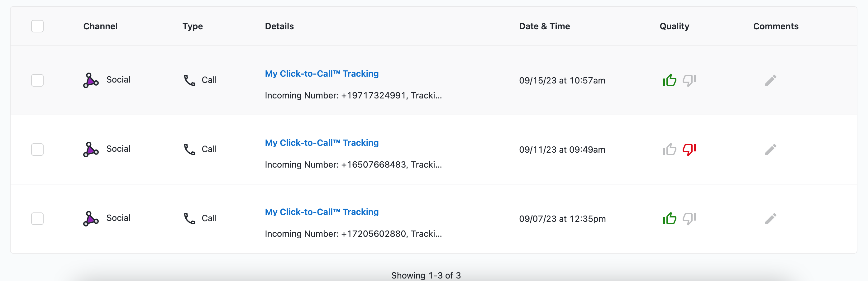
Task: Open My Click-to-Call Tracking link for 09/07/23
Action: [x=322, y=212]
